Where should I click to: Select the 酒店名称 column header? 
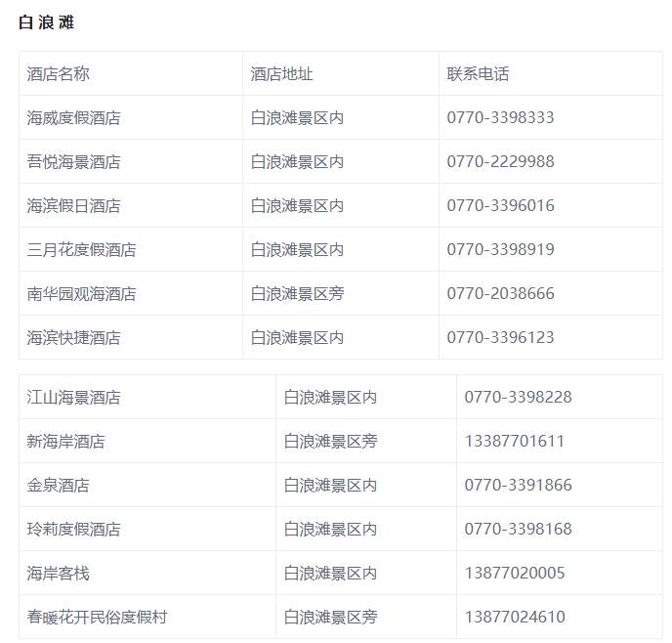58,74
